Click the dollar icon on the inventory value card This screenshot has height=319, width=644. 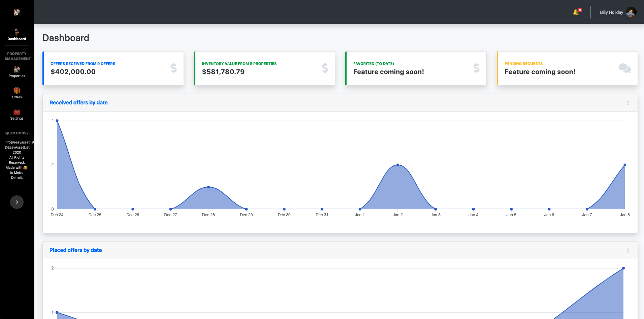(325, 68)
